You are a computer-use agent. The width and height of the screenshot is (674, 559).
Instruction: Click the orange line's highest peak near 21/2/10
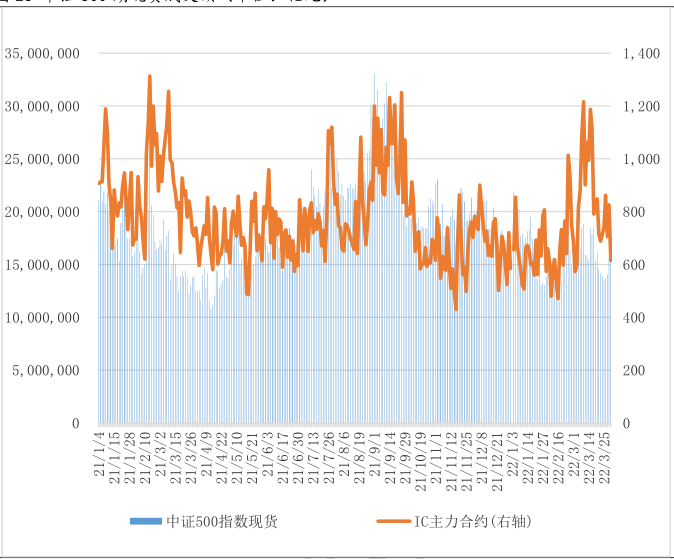(150, 77)
